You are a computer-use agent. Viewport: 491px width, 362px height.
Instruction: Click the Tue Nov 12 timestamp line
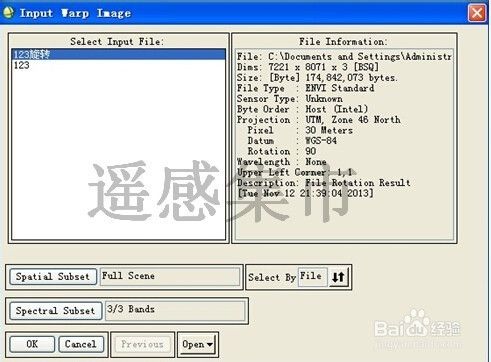(x=306, y=193)
